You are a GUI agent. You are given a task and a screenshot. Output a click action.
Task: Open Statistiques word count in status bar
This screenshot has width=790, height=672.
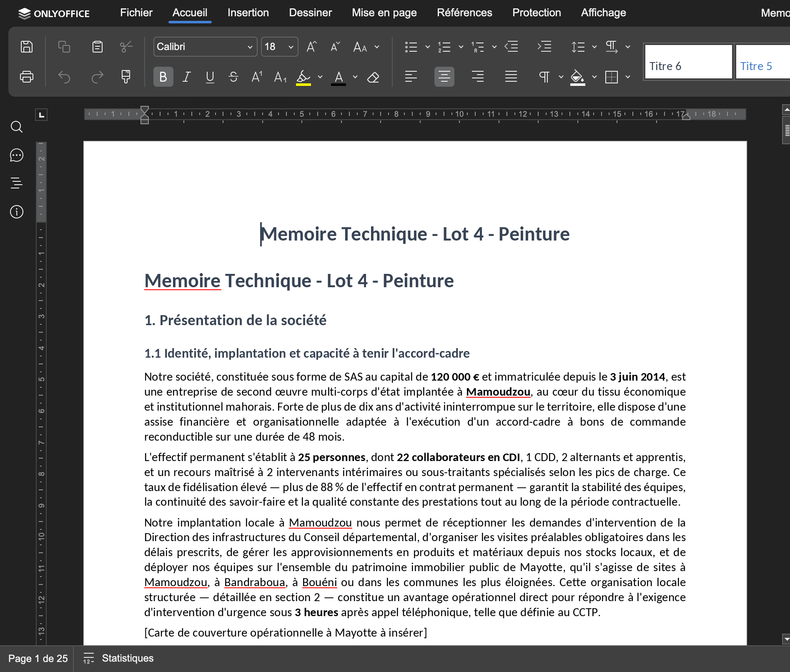(118, 658)
